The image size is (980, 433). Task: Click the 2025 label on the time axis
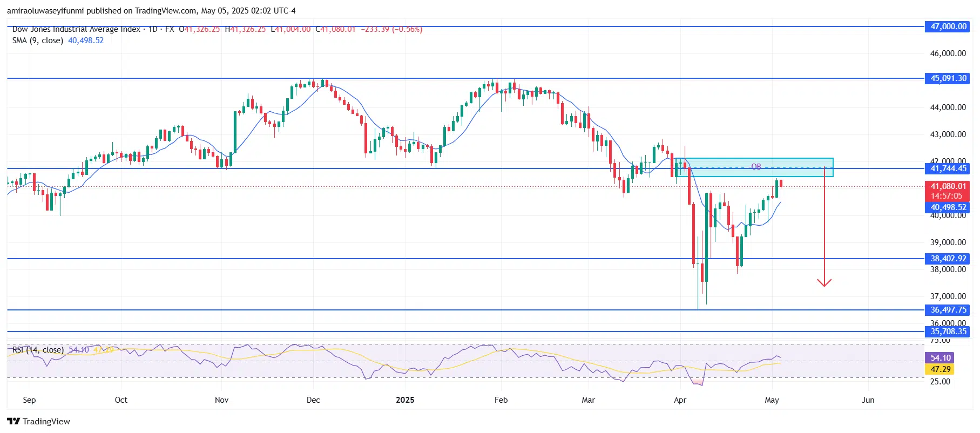pos(405,400)
